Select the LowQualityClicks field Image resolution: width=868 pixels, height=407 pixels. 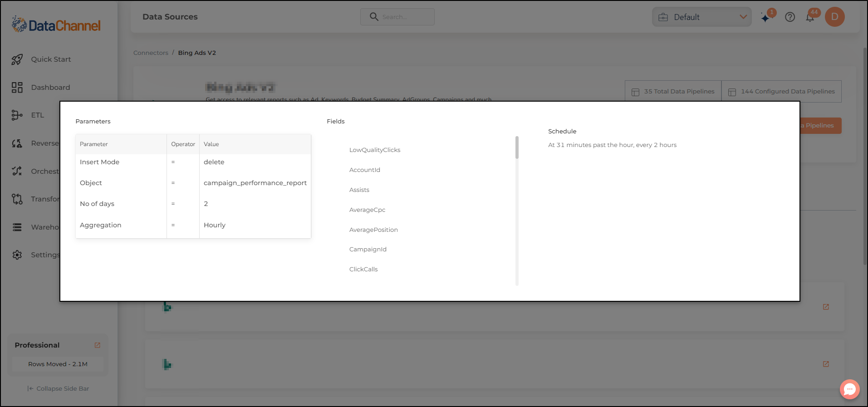[x=375, y=150]
